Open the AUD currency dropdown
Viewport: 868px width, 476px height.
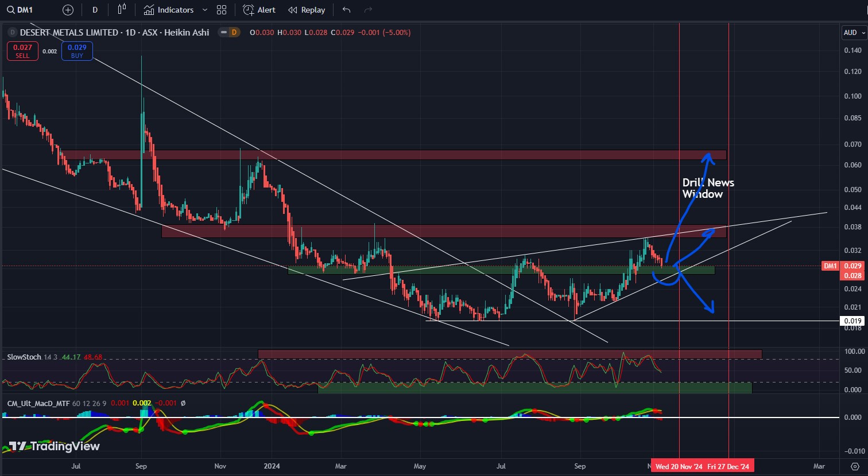pos(854,33)
